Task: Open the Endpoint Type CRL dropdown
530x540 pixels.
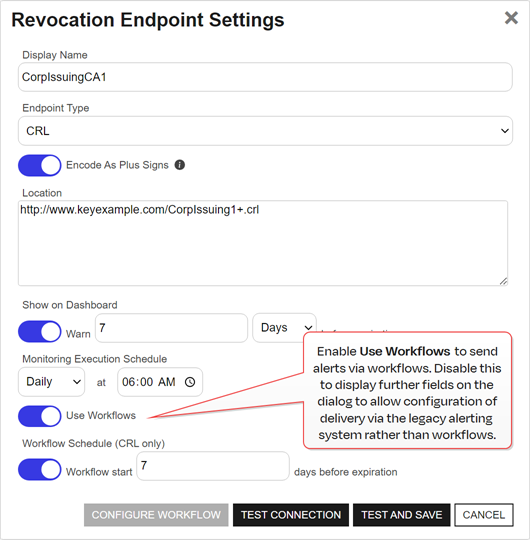Action: (x=265, y=131)
